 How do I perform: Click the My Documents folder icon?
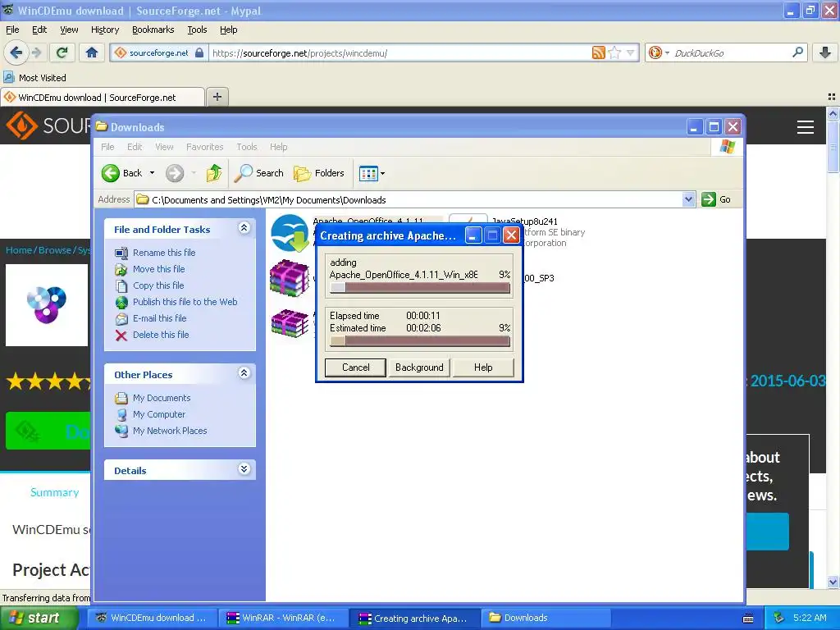click(x=121, y=398)
